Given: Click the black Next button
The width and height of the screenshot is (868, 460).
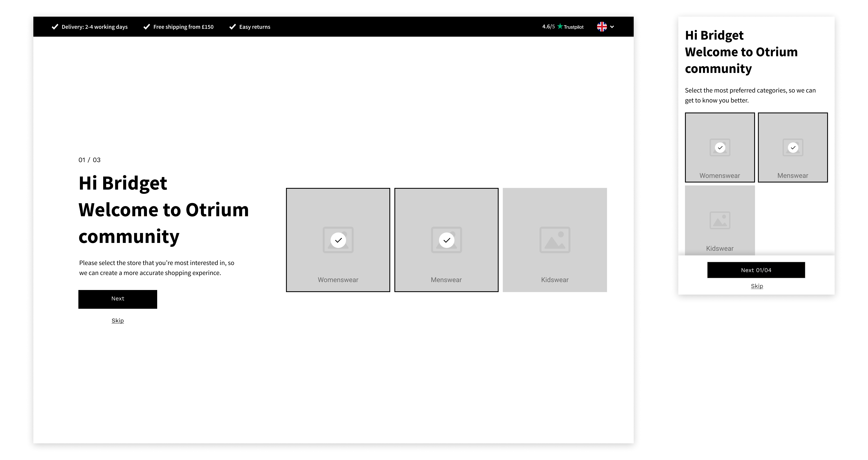Looking at the screenshot, I should 118,299.
